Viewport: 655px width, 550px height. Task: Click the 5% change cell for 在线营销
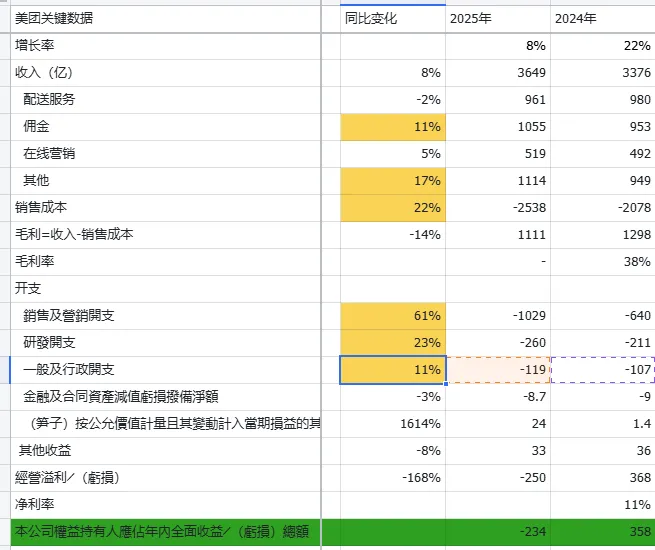[393, 154]
